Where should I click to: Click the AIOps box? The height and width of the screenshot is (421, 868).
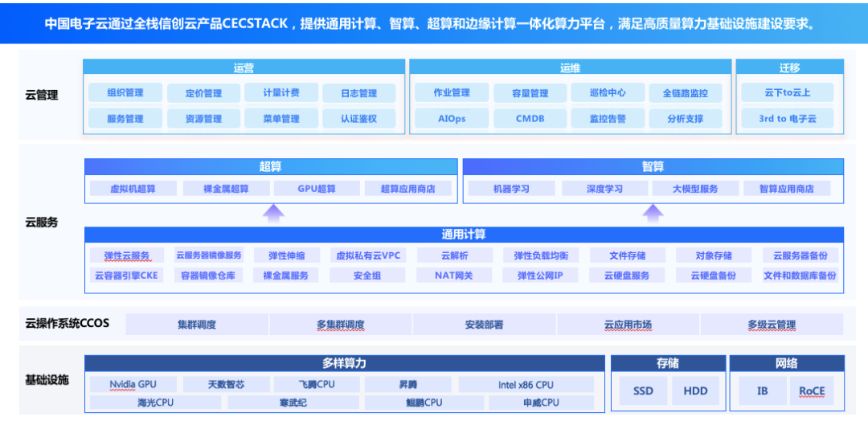[452, 118]
